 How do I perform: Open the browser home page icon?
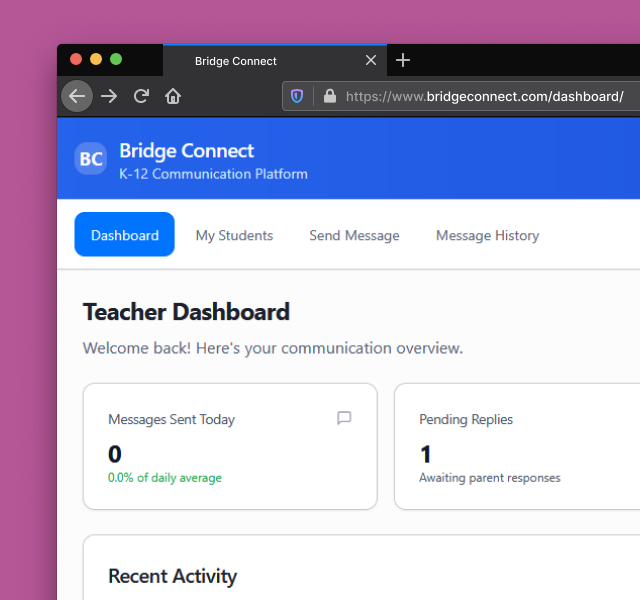click(x=173, y=96)
